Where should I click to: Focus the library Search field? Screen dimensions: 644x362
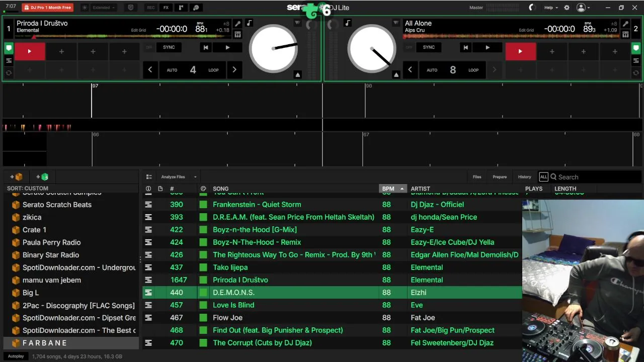[596, 177]
